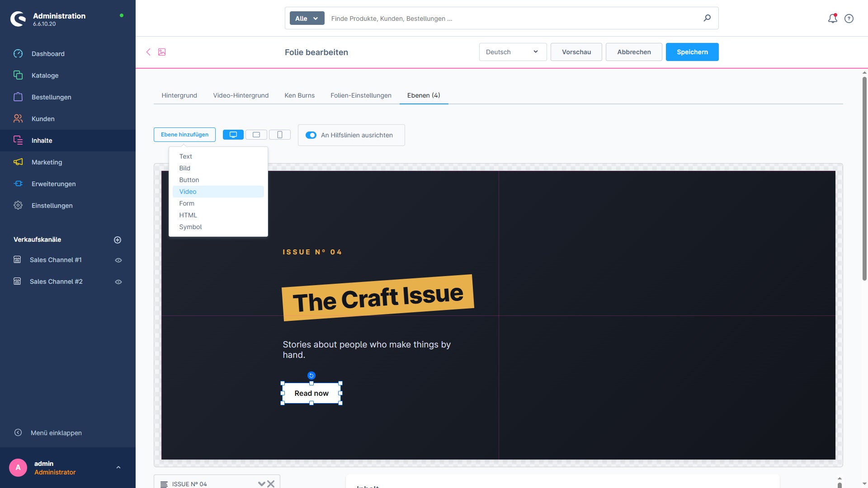Select the Ebenen (4) tab
The width and height of the screenshot is (868, 488).
[424, 95]
